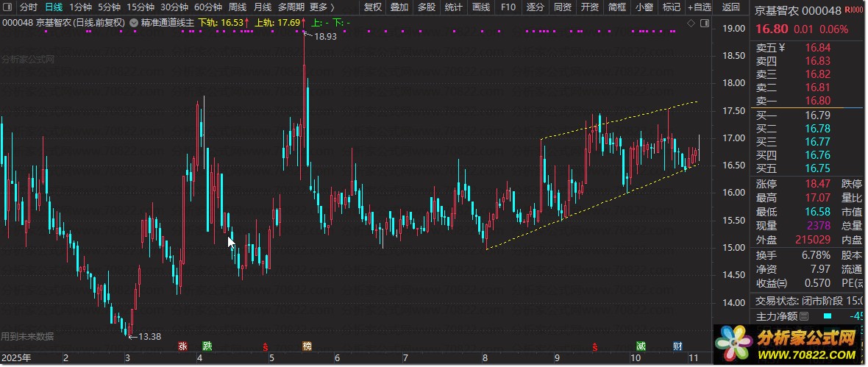Viewport: 868px width, 367px height.
Task: Click the blue 财 event marker
Action: [677, 346]
